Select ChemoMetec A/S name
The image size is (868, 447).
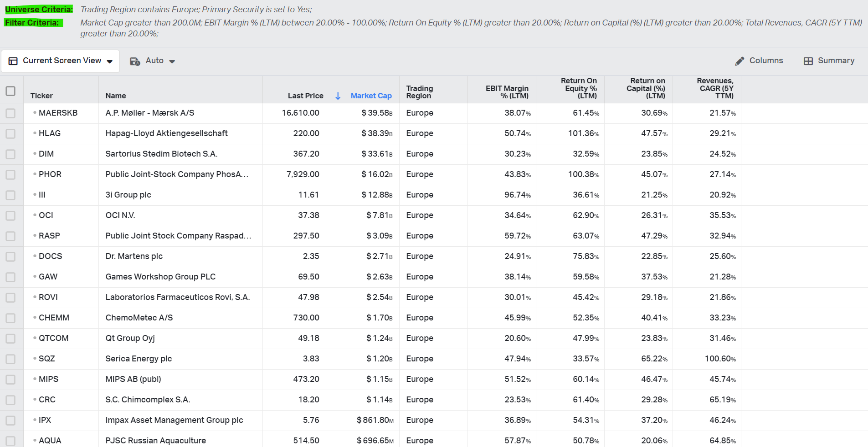139,318
